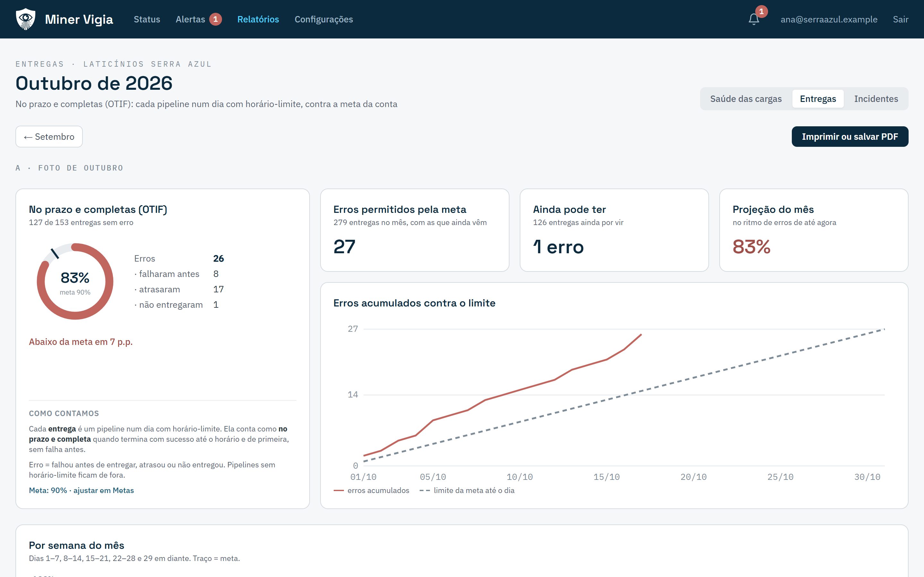Click the Miner Vigia shield logo
The image size is (924, 577).
26,19
